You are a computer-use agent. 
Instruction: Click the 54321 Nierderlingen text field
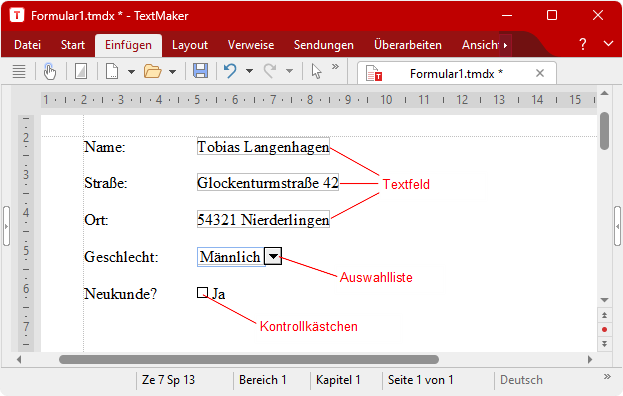263,219
